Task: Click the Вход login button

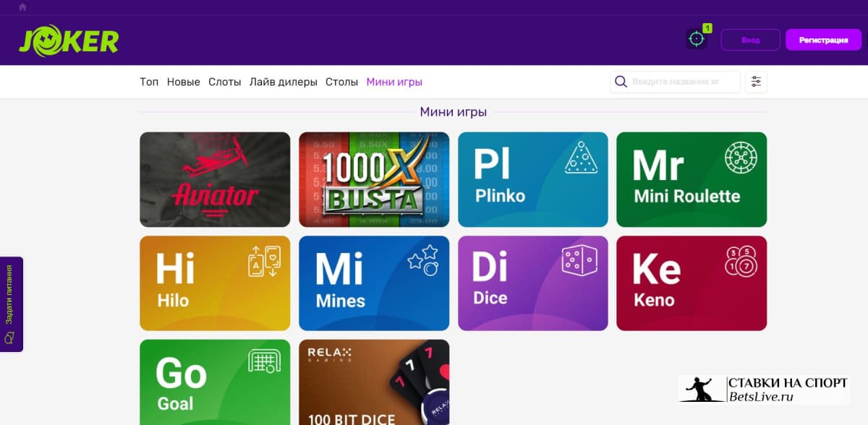Action: coord(751,40)
